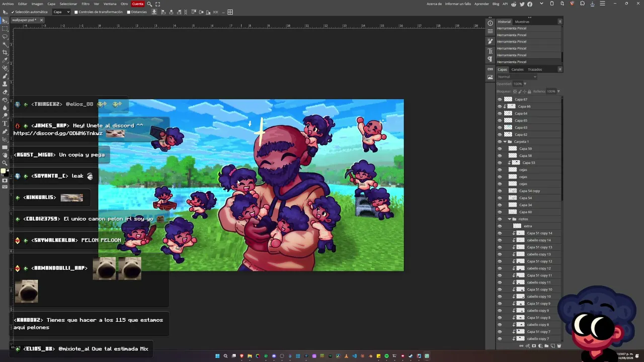
Task: Close the wallpaper.psd document tab
Action: [x=41, y=20]
